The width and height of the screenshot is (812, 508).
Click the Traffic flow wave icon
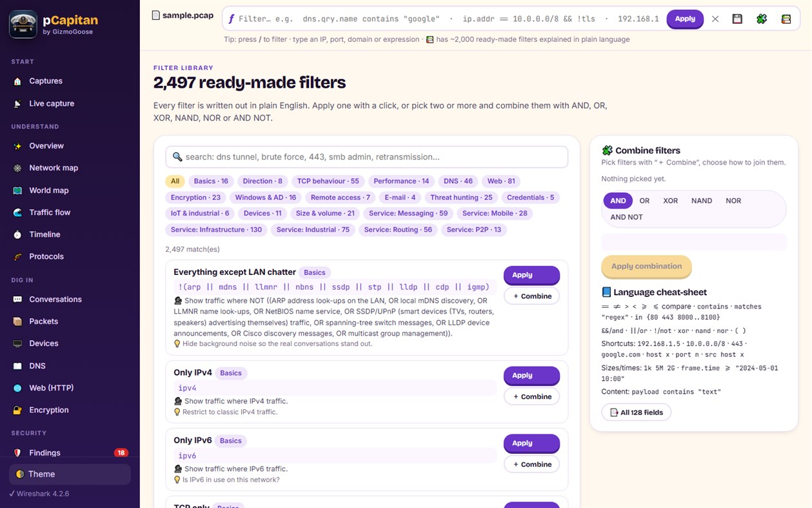point(17,212)
